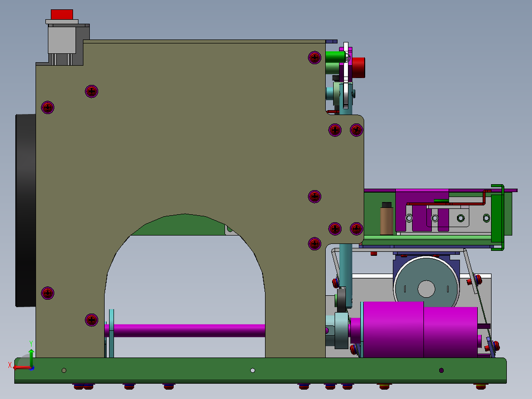Select the red knob at the upper right
The image size is (532, 399).
coord(358,68)
